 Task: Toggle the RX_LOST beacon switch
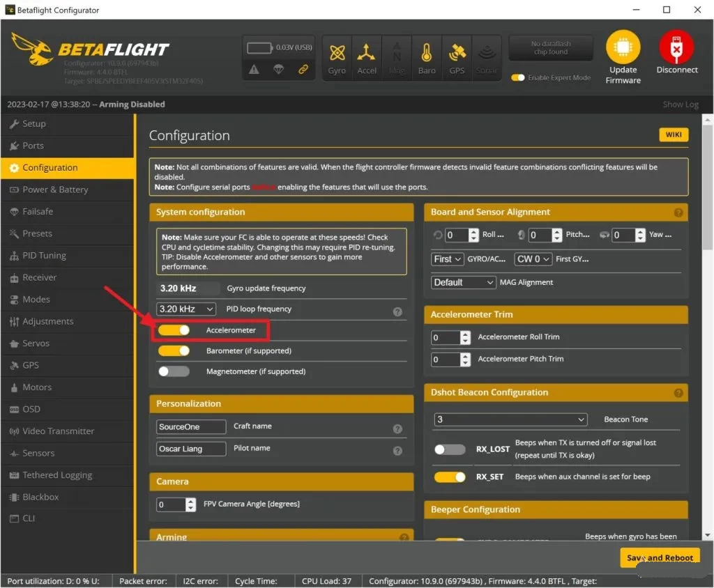point(450,449)
